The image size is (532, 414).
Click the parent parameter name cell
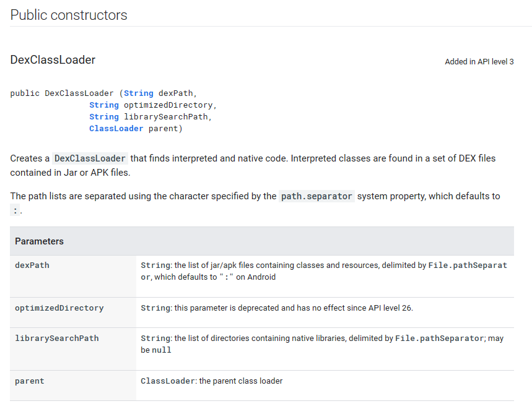pos(73,386)
